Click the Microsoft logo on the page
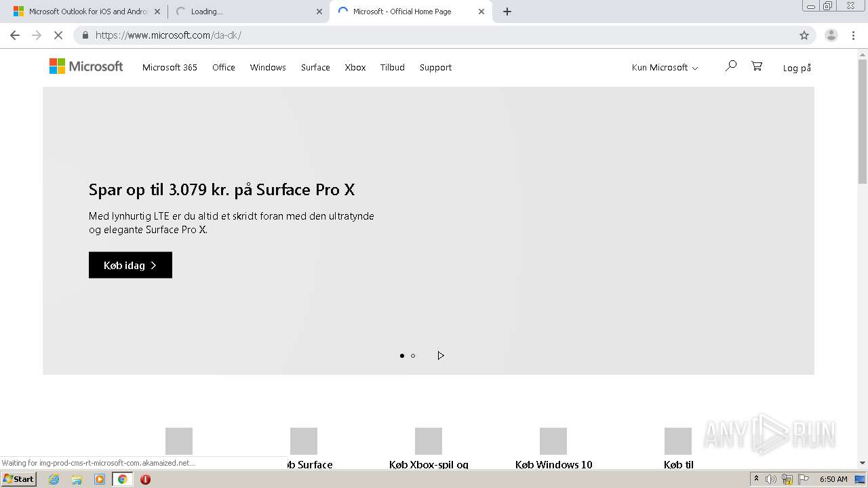The height and width of the screenshot is (488, 868). 86,66
